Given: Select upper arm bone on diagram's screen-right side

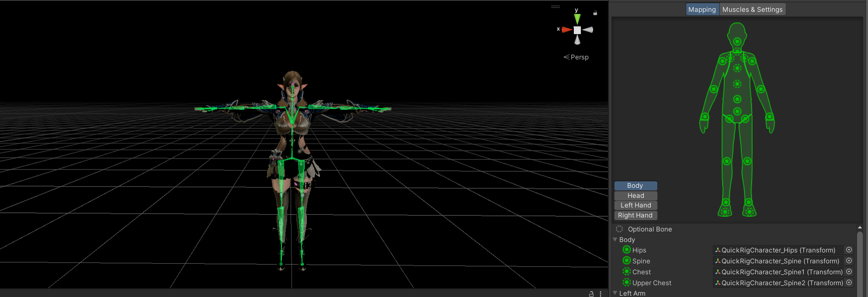Looking at the screenshot, I should click(752, 61).
